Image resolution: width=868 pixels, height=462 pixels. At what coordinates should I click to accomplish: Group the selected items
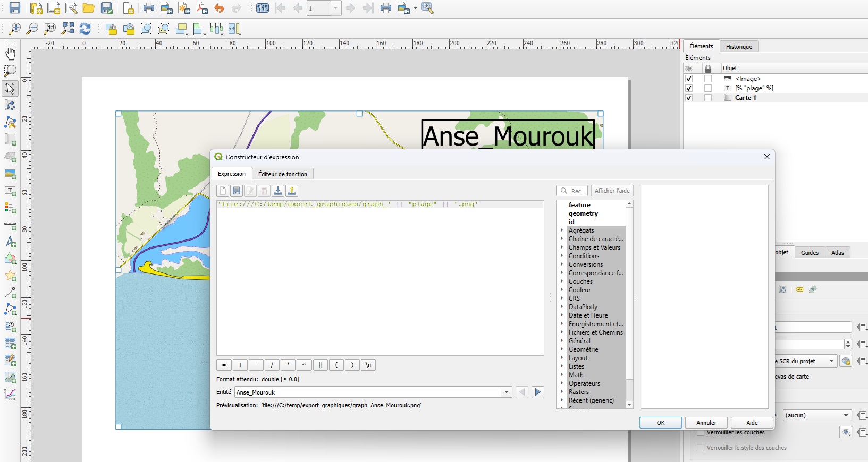point(146,29)
